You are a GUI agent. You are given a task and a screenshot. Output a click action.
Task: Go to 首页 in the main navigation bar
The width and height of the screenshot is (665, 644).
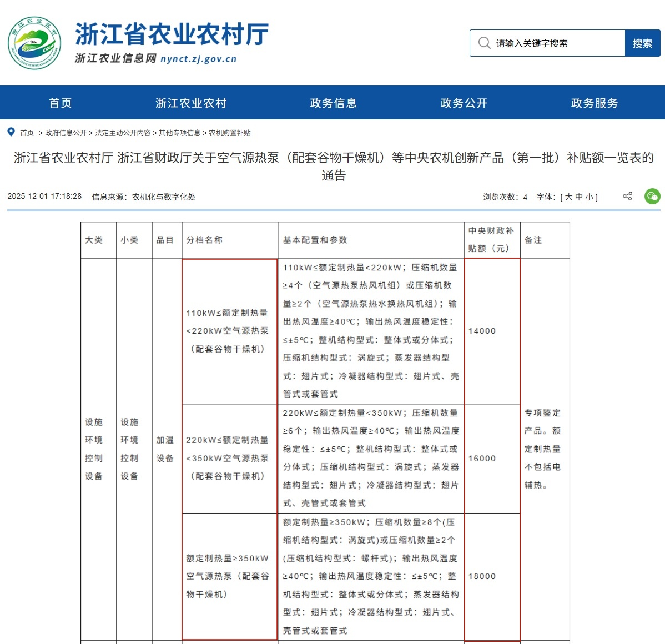[x=61, y=103]
